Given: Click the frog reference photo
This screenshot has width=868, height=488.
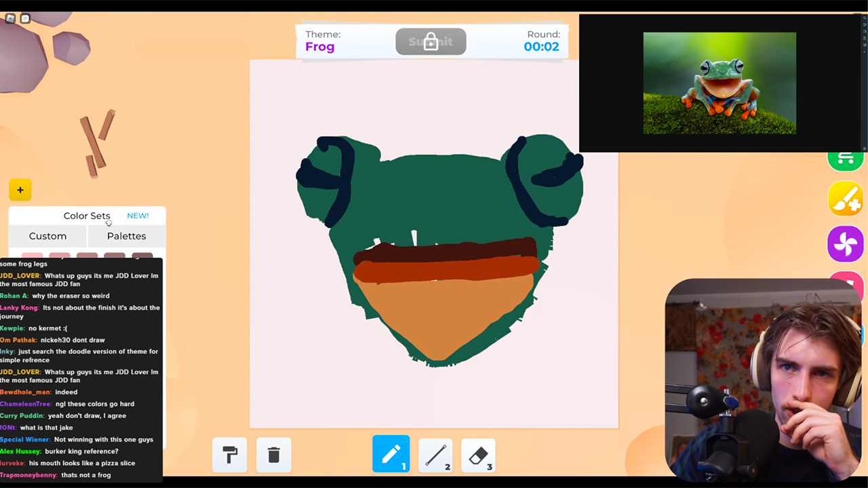Looking at the screenshot, I should tap(719, 82).
